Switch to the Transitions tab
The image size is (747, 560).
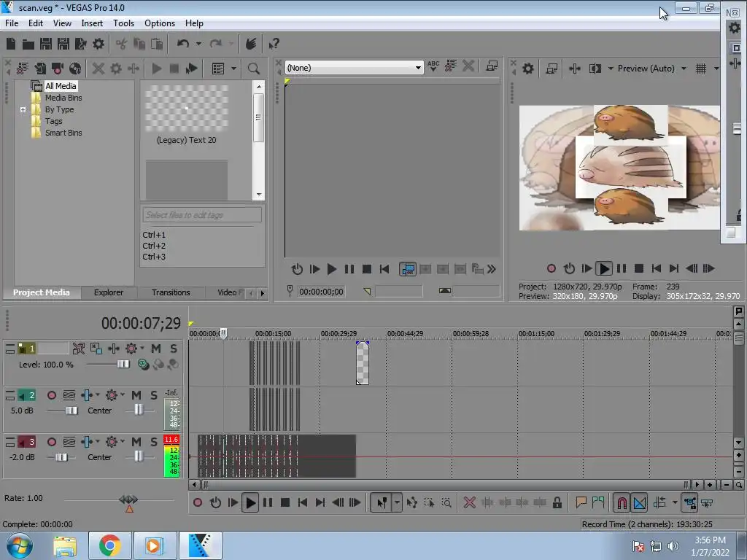click(x=171, y=292)
